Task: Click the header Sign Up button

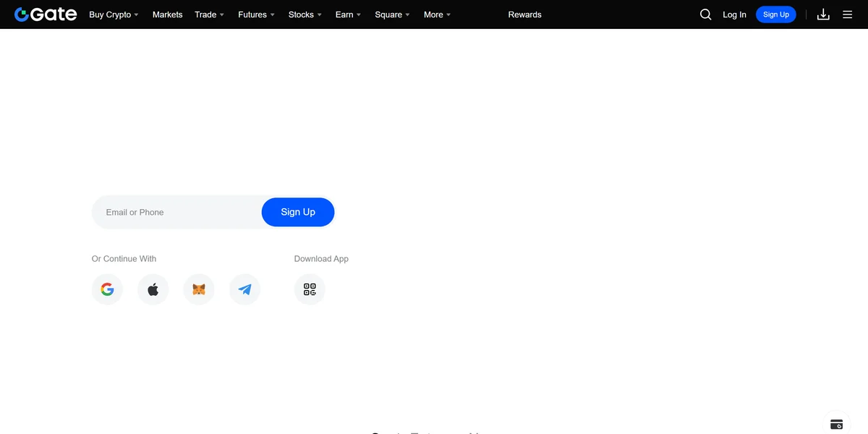Action: point(776,14)
